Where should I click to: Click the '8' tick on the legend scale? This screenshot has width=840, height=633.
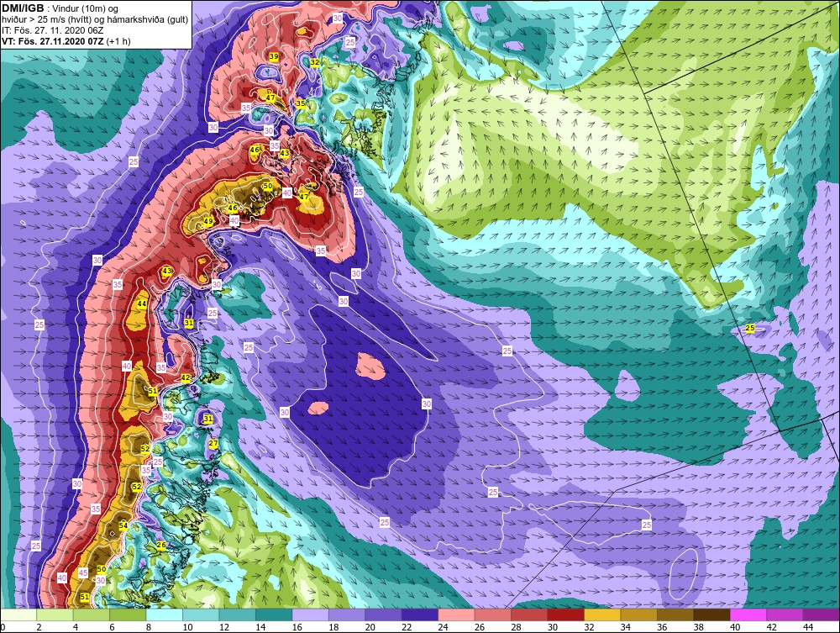(149, 627)
